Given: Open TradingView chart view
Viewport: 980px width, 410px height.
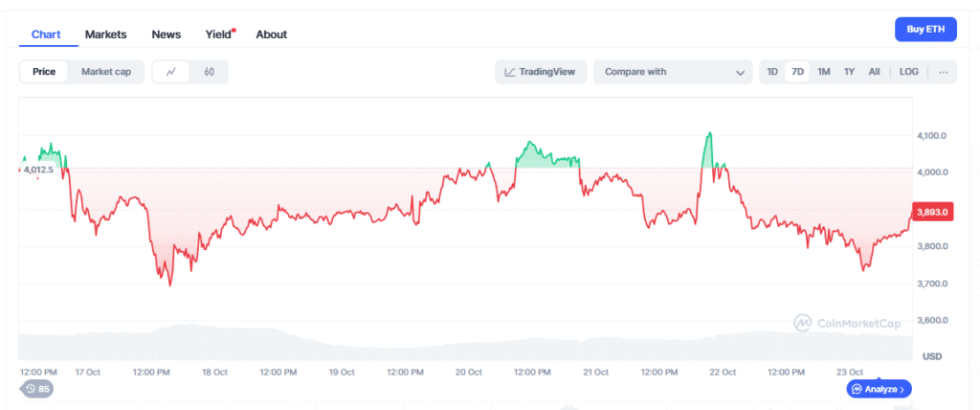Looking at the screenshot, I should click(x=541, y=72).
